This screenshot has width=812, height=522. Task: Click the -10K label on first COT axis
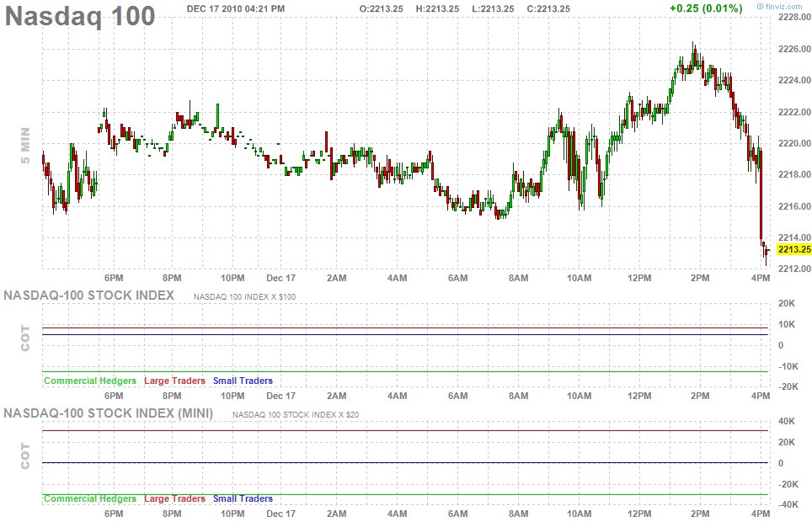point(788,366)
